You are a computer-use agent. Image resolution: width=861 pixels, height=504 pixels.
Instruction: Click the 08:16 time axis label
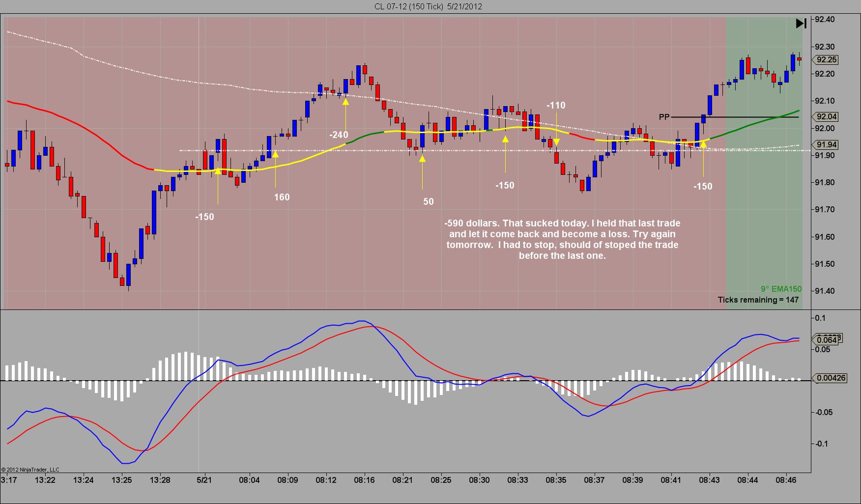click(x=364, y=480)
